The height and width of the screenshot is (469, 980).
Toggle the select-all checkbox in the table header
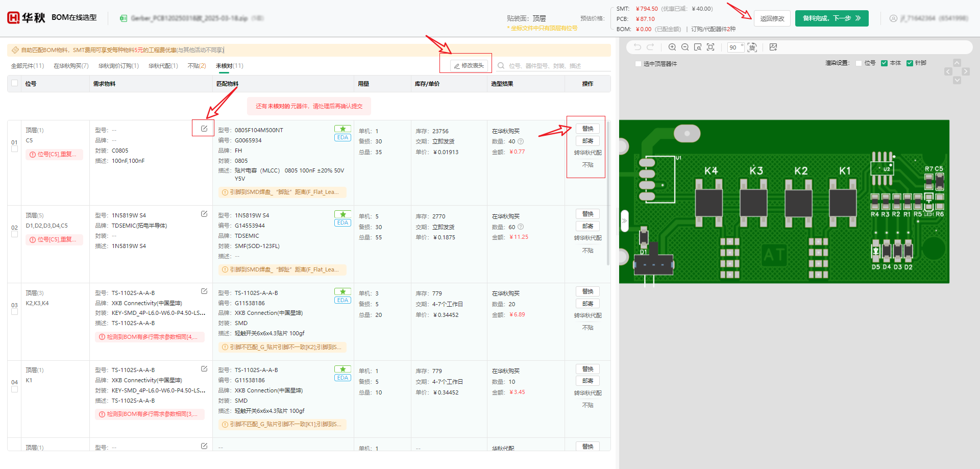tap(14, 83)
